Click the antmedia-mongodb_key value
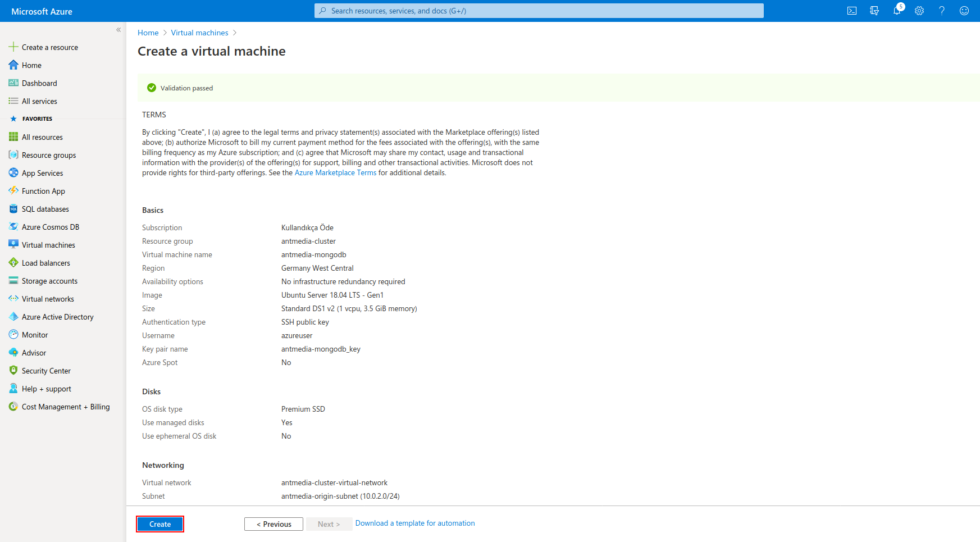 [x=321, y=349]
